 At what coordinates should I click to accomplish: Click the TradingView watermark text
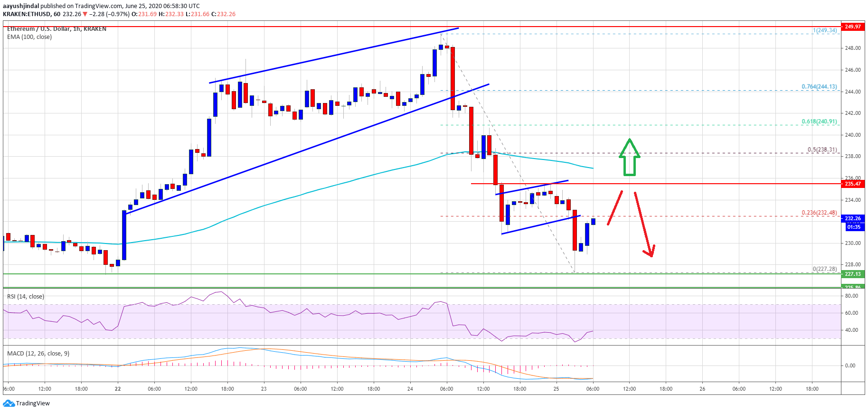33,403
